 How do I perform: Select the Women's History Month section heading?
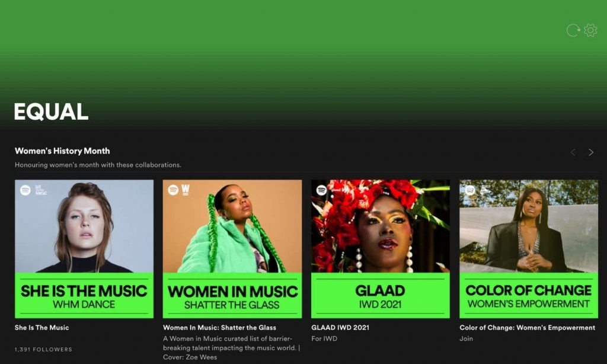[x=62, y=151]
